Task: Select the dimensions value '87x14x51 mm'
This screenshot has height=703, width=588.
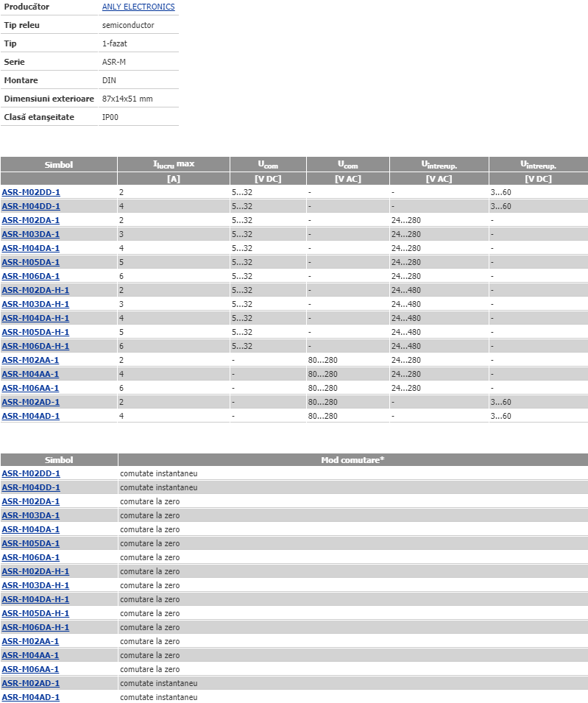Action: click(x=127, y=99)
